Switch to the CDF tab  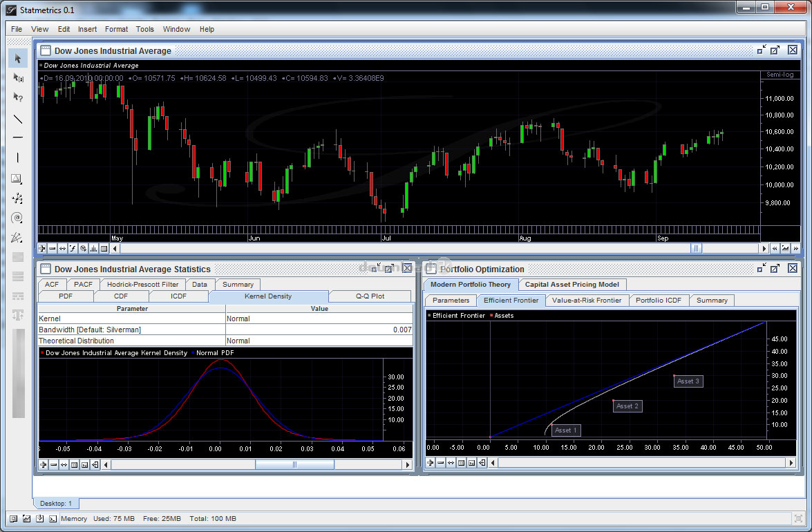pyautogui.click(x=121, y=296)
